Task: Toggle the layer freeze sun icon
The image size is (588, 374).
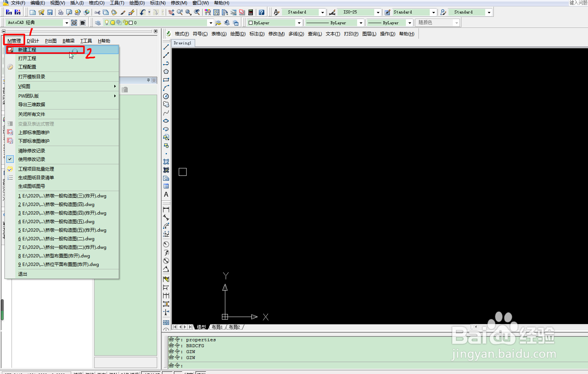Action: (x=112, y=23)
